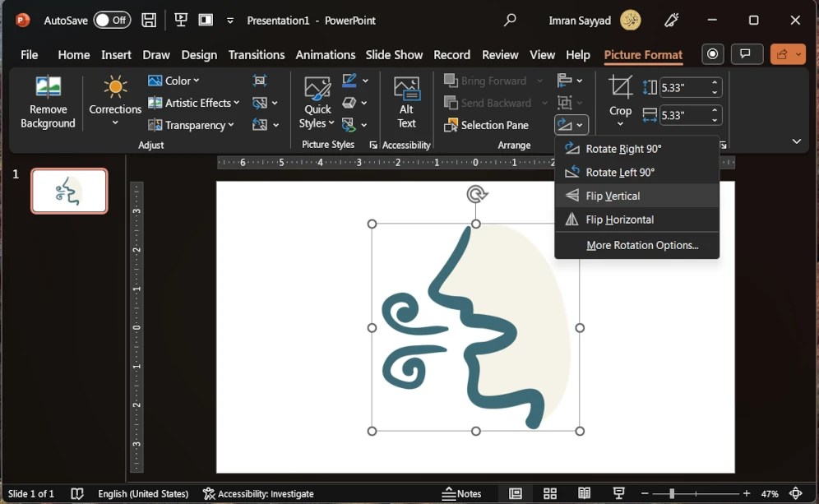Click the Reset Picture icon
819x504 pixels.
click(260, 125)
